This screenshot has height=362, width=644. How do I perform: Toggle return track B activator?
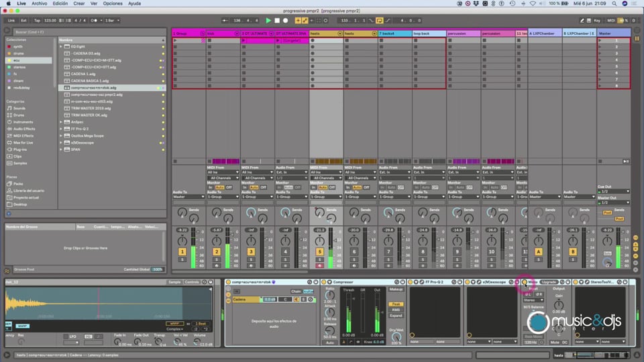[572, 251]
